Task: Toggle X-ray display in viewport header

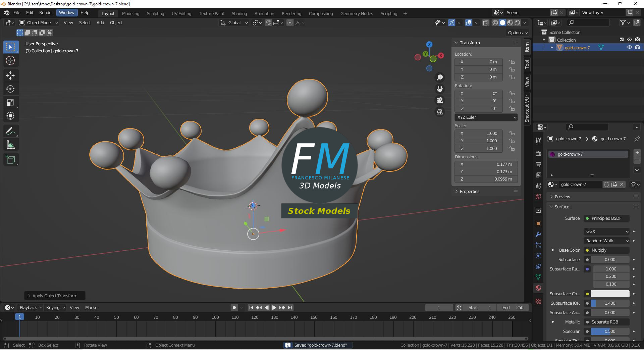Action: (x=485, y=23)
